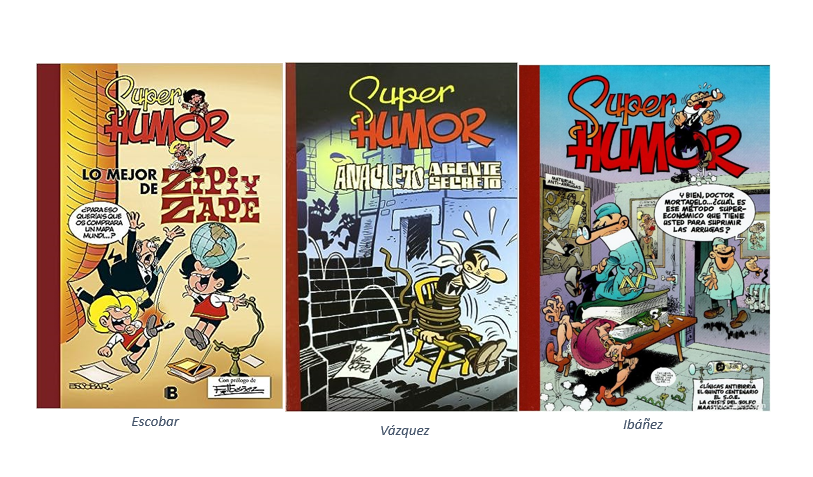813x477 pixels.
Task: Select the Ibáñez caption label
Action: [x=642, y=425]
